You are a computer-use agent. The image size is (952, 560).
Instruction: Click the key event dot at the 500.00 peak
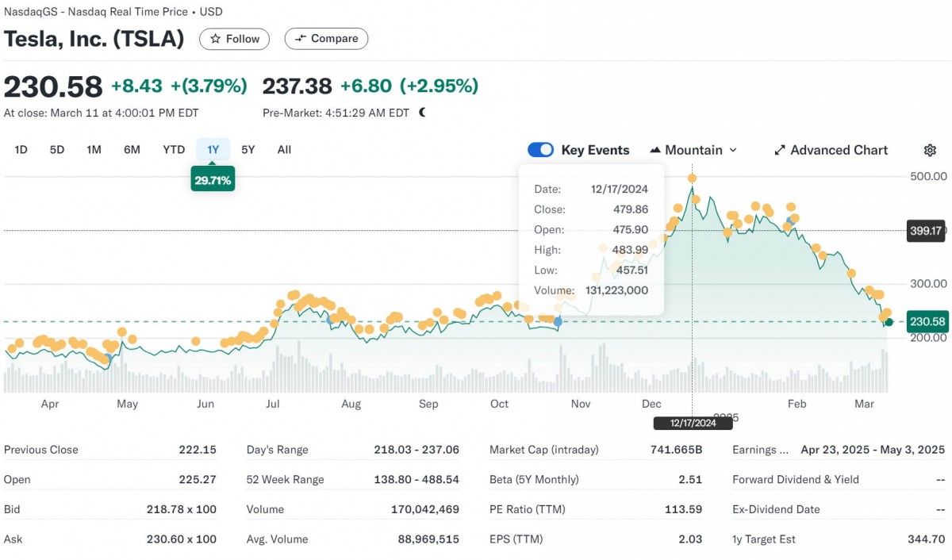pyautogui.click(x=693, y=178)
